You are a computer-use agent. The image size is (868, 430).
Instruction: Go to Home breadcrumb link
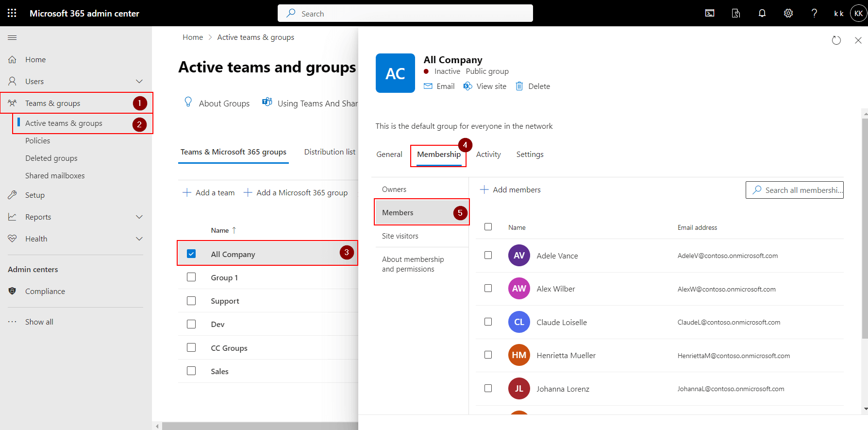click(193, 37)
